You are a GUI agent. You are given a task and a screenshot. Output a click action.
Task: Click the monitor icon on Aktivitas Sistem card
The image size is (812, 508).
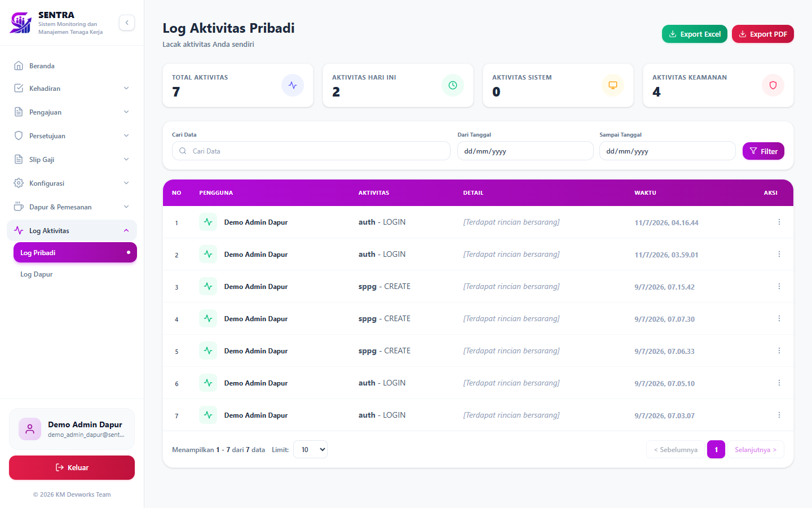pyautogui.click(x=613, y=85)
